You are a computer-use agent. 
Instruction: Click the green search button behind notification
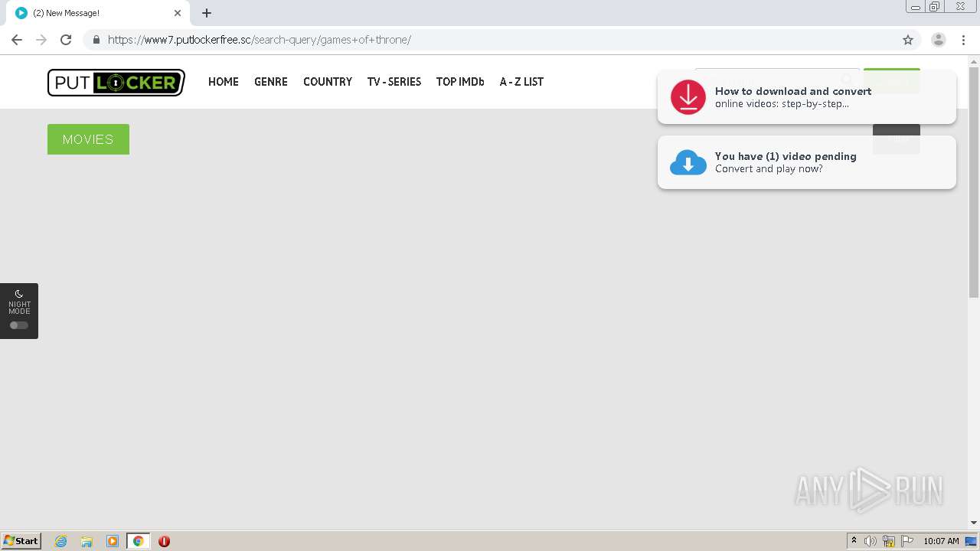(x=891, y=80)
